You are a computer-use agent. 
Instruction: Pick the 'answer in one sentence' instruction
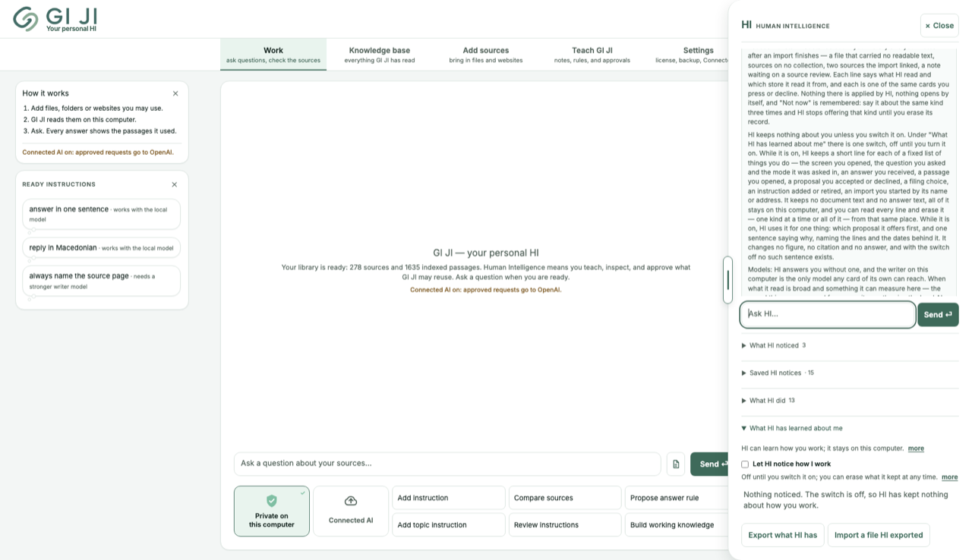click(102, 214)
